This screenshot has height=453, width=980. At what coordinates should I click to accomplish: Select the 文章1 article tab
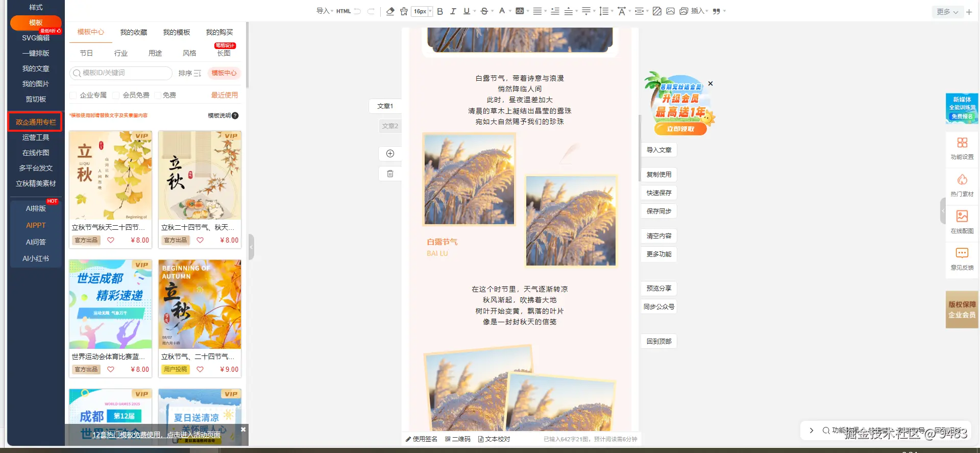[385, 106]
